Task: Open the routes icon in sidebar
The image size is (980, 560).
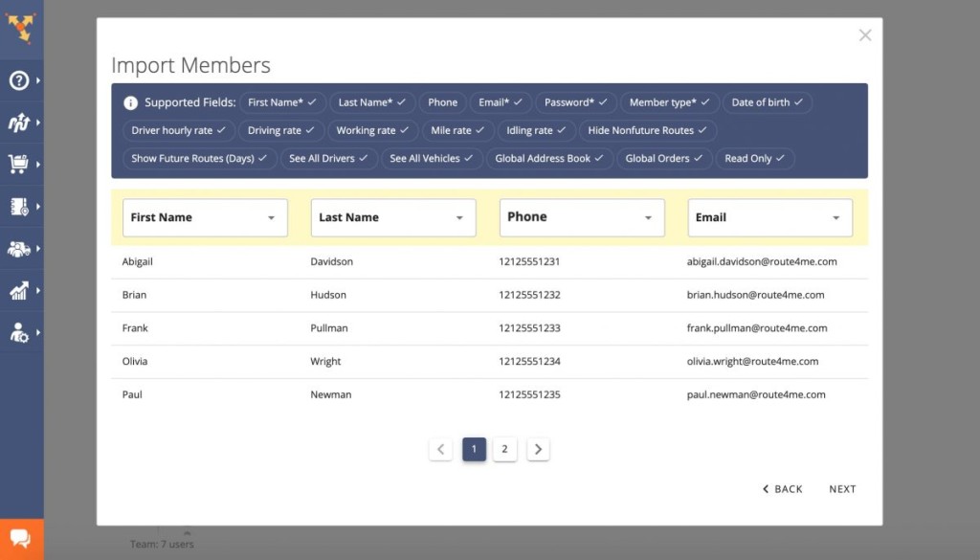Action: click(x=19, y=123)
